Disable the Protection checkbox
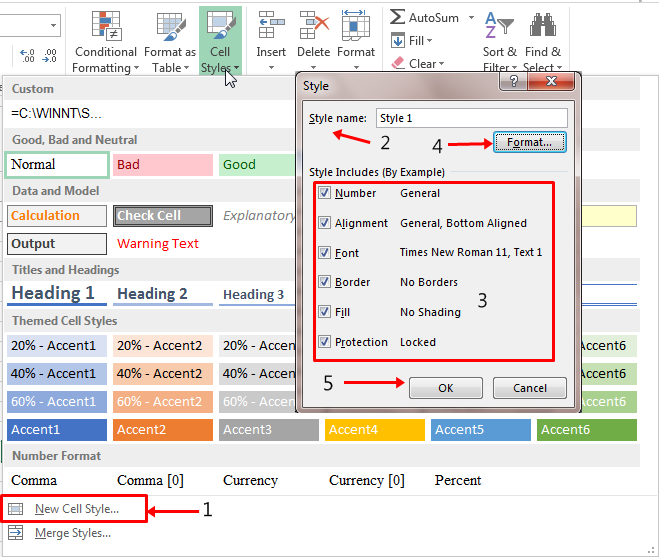 324,341
